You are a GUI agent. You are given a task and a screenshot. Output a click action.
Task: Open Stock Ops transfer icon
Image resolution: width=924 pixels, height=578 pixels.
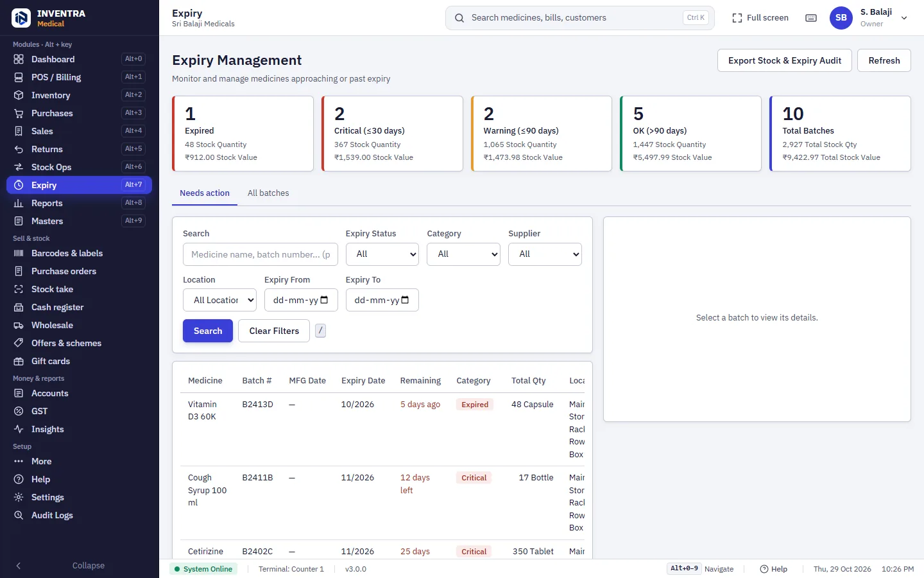(19, 167)
